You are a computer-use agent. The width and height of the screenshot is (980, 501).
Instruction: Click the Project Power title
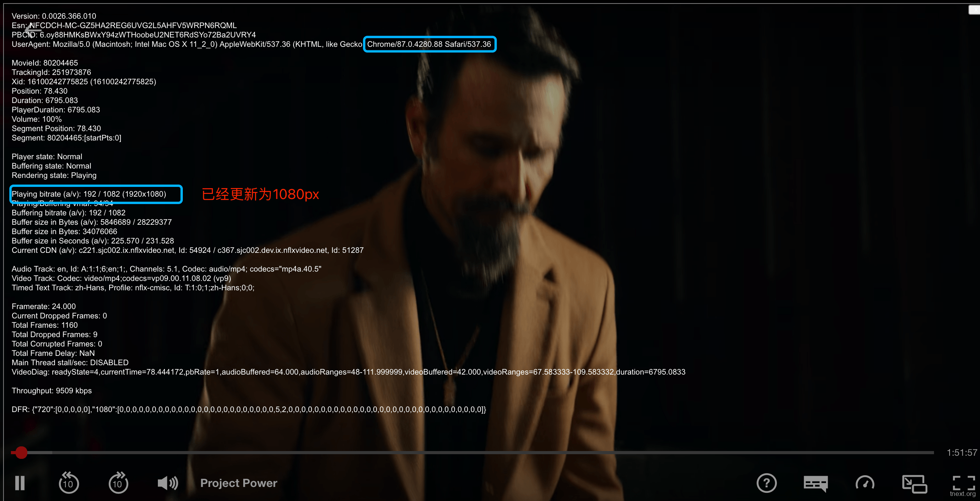(x=239, y=483)
